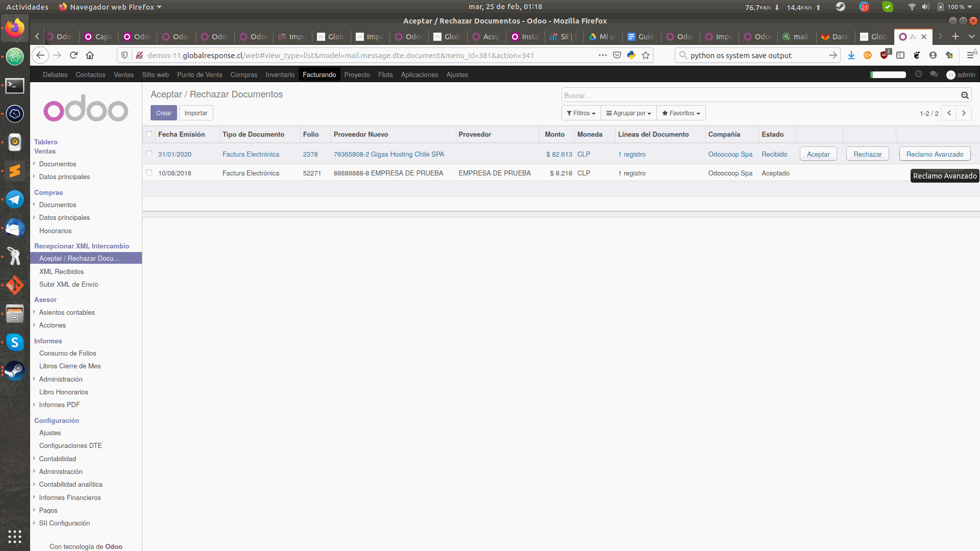Click the Aceptar button for folio 2378
This screenshot has height=551, width=980.
click(x=818, y=154)
